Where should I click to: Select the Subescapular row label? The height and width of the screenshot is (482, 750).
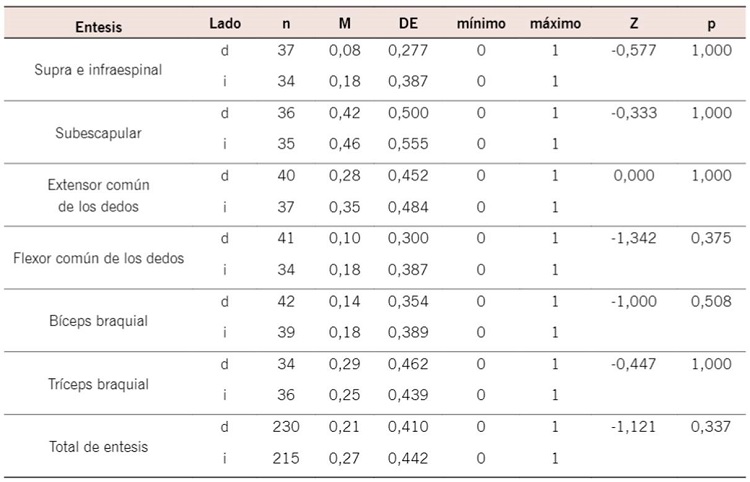pos(99,131)
